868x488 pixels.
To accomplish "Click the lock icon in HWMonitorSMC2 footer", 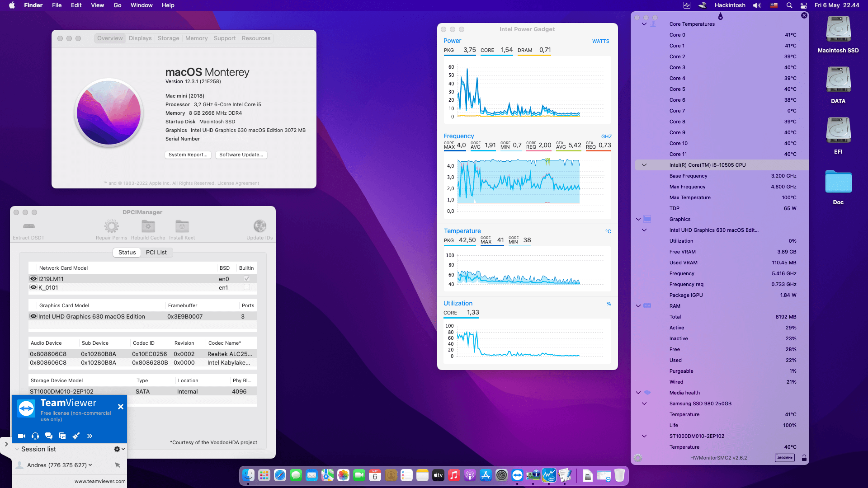I will pyautogui.click(x=804, y=458).
